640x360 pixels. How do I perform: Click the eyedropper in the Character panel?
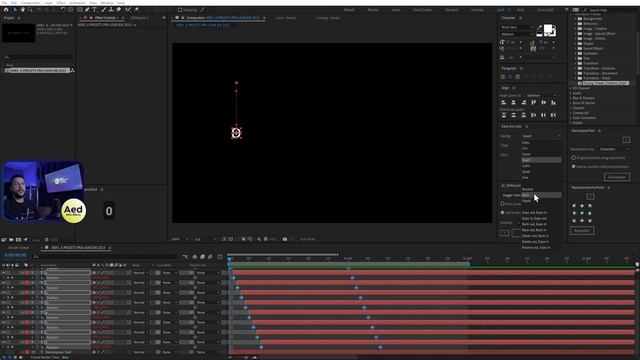tap(540, 27)
